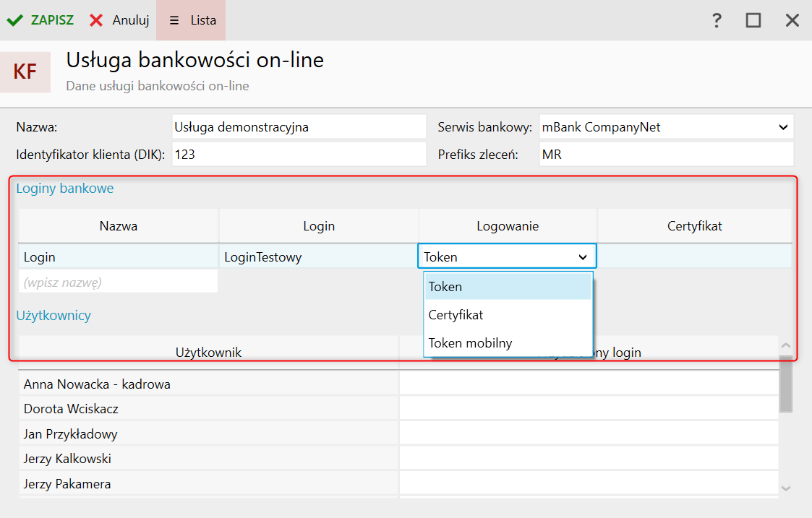Click the "wpisz nazwę" placeholder cell
This screenshot has height=518, width=812.
118,282
